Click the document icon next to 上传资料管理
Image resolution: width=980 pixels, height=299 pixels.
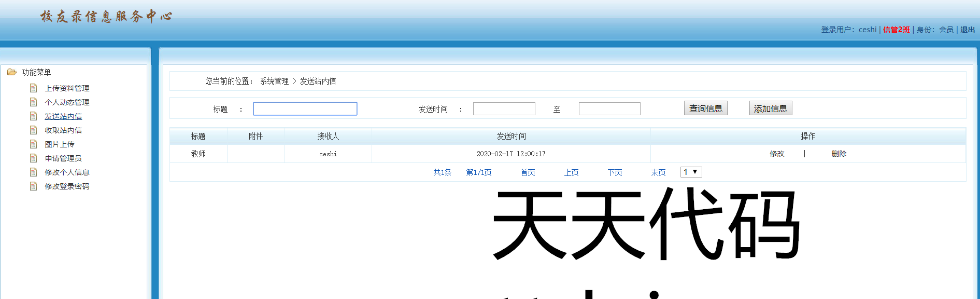(34, 88)
